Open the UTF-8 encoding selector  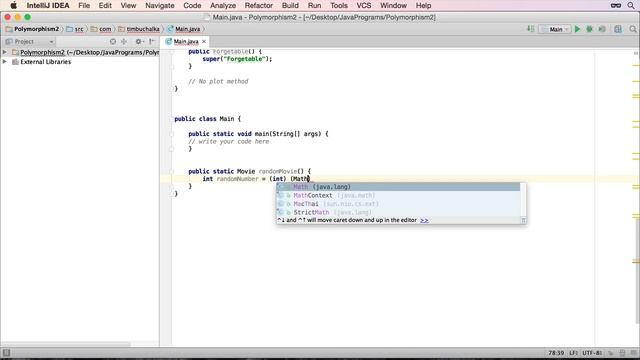click(x=592, y=353)
